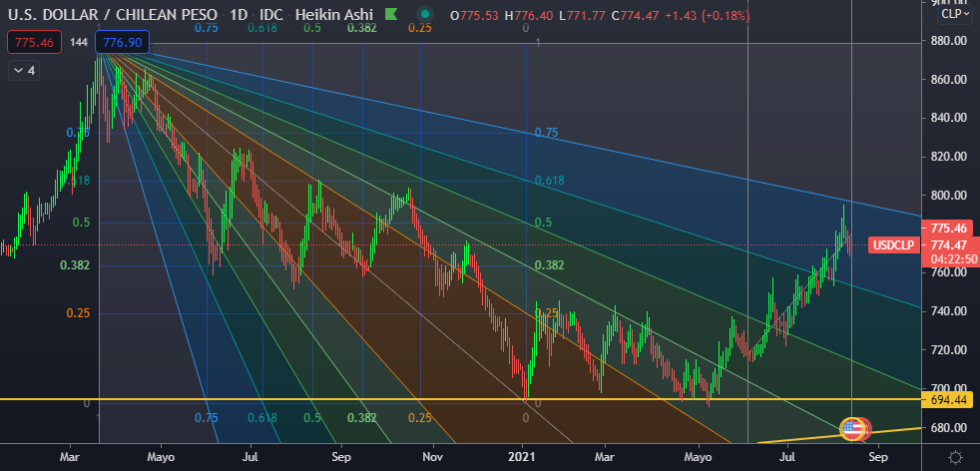Click the red USDCLP symbol tag on price axis
Image resolution: width=980 pixels, height=471 pixels.
(x=895, y=245)
